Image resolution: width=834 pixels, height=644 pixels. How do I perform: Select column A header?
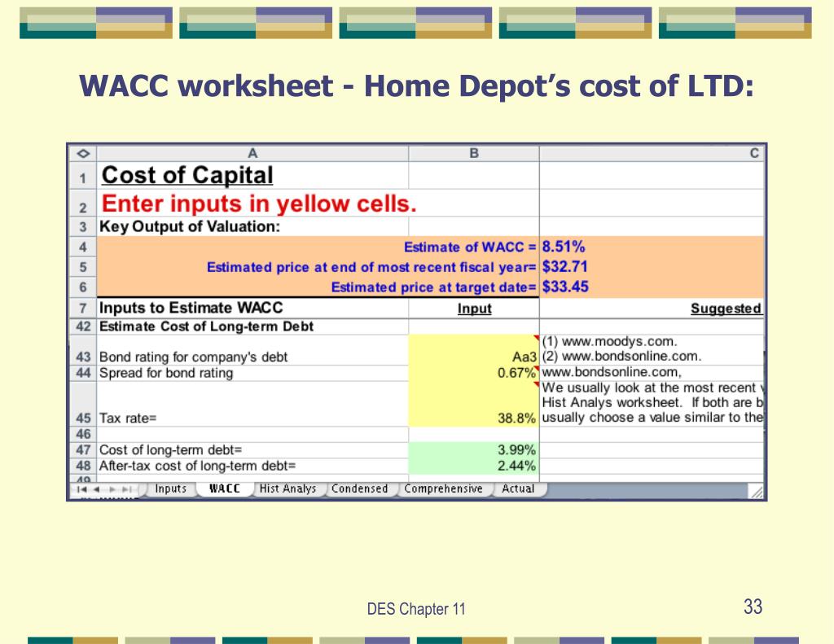pyautogui.click(x=252, y=154)
